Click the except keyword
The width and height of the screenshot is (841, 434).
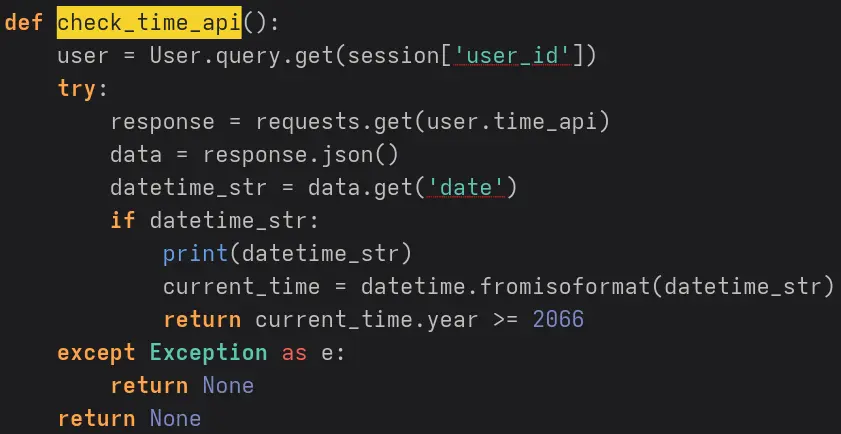[x=96, y=353]
